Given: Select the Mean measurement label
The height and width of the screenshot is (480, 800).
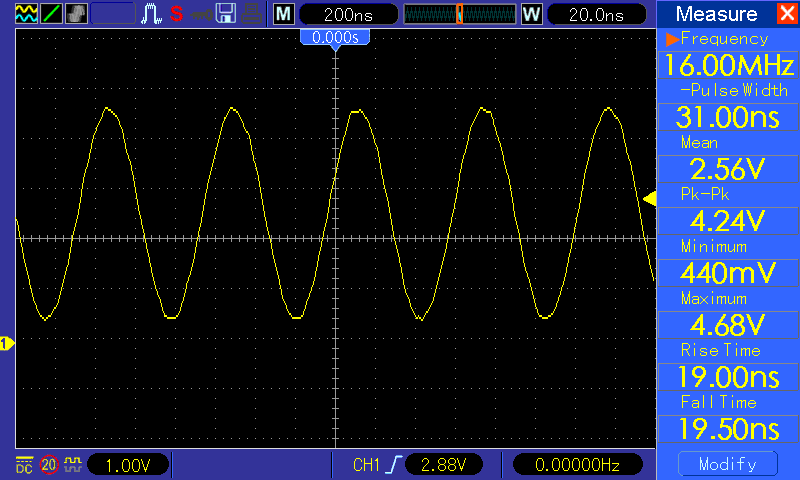Looking at the screenshot, I should (x=699, y=142).
